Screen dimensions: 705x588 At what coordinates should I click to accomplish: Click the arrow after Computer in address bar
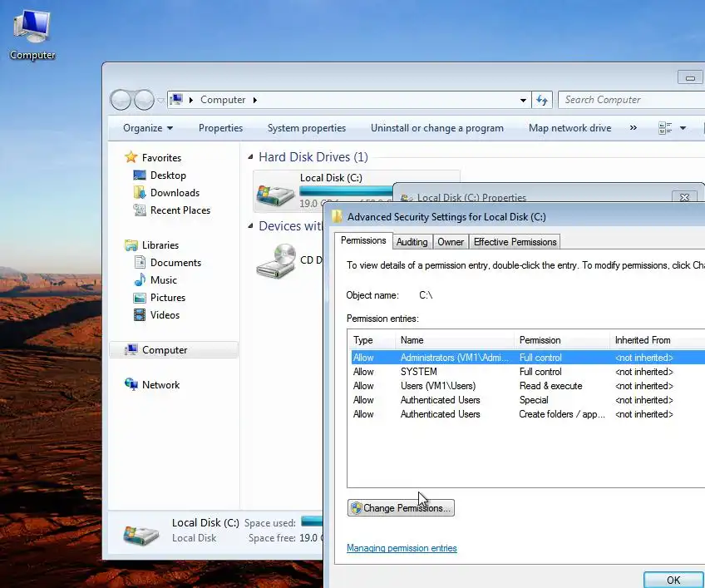[255, 100]
